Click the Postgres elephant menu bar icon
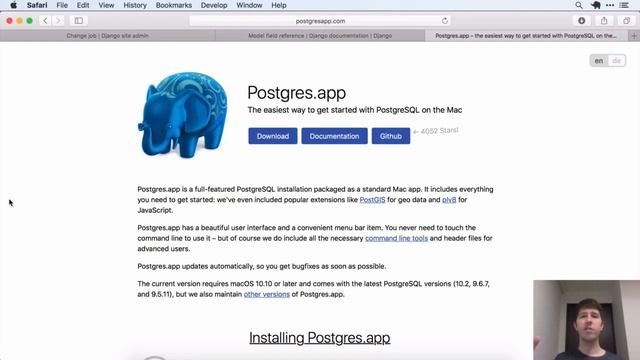Viewport: 640px width, 360px height. tap(596, 5)
